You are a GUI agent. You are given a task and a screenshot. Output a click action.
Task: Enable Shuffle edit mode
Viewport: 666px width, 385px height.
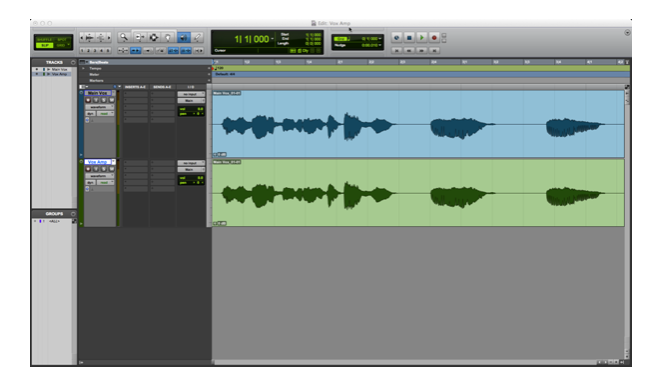(44, 40)
